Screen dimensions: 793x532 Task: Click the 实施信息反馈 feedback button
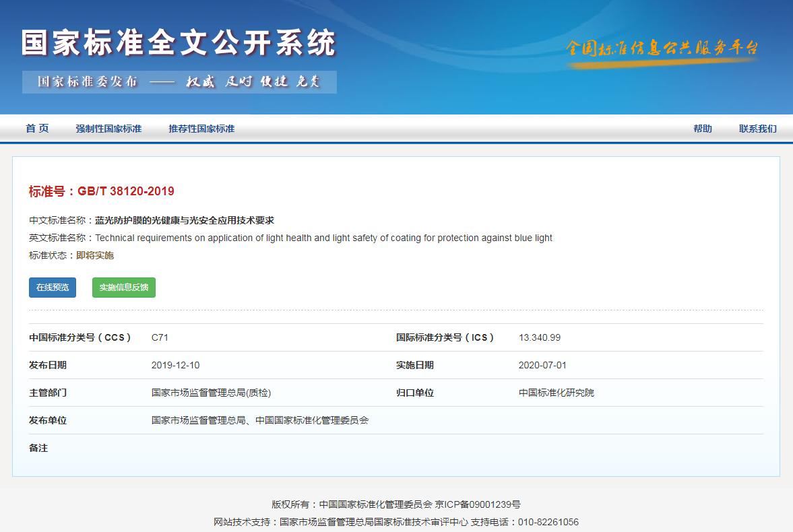click(x=123, y=287)
